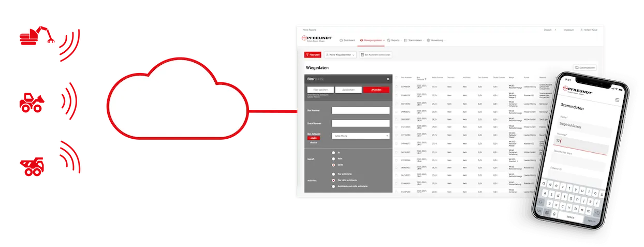Open the Impressum link
The image size is (644, 247).
tap(568, 30)
